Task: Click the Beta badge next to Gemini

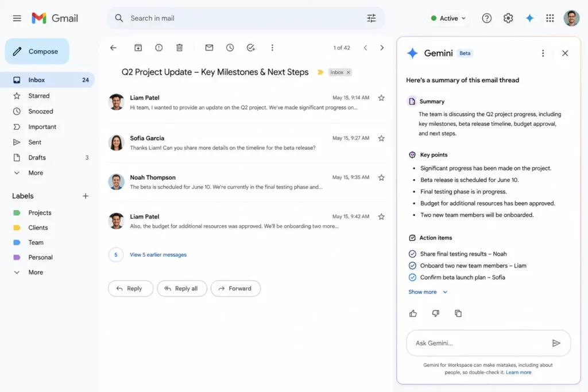Action: point(465,53)
